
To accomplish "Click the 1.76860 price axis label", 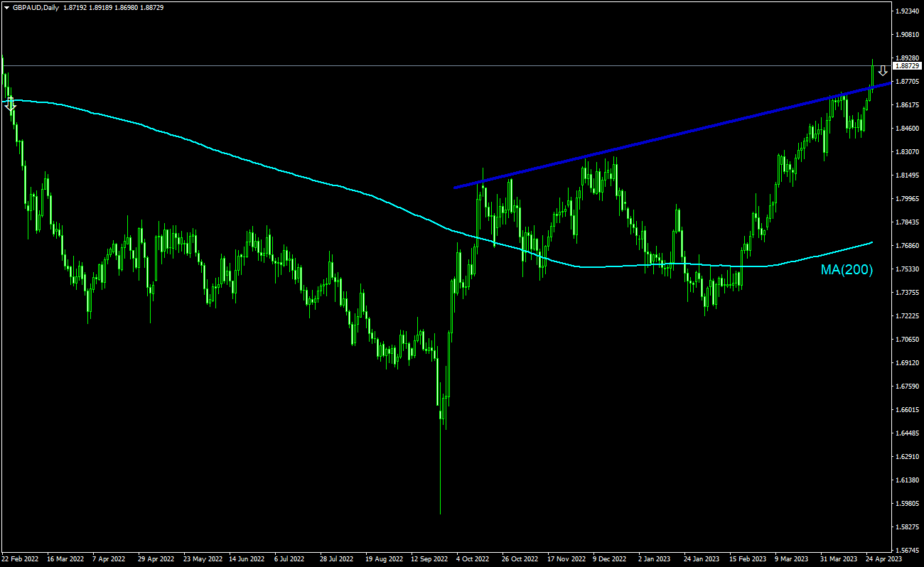I will [x=907, y=246].
